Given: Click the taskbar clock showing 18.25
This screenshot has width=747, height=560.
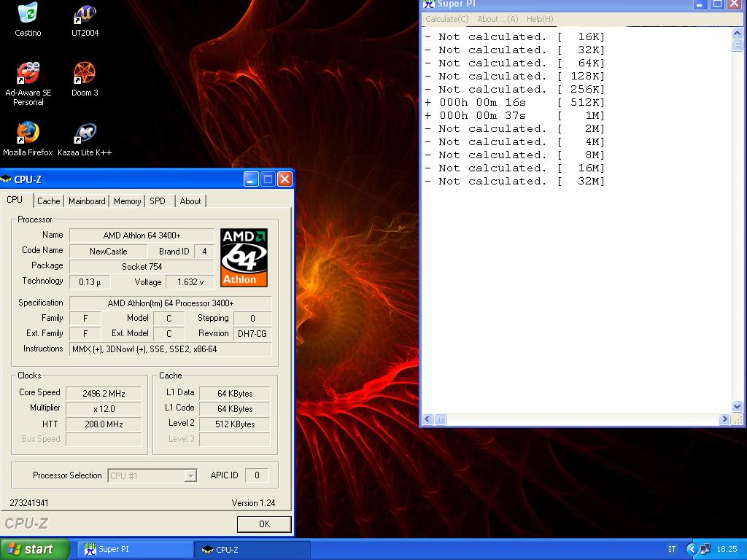Looking at the screenshot, I should pos(727,549).
